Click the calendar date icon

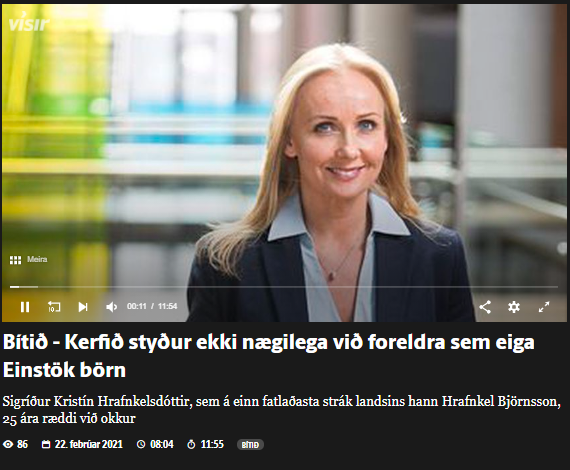46,444
